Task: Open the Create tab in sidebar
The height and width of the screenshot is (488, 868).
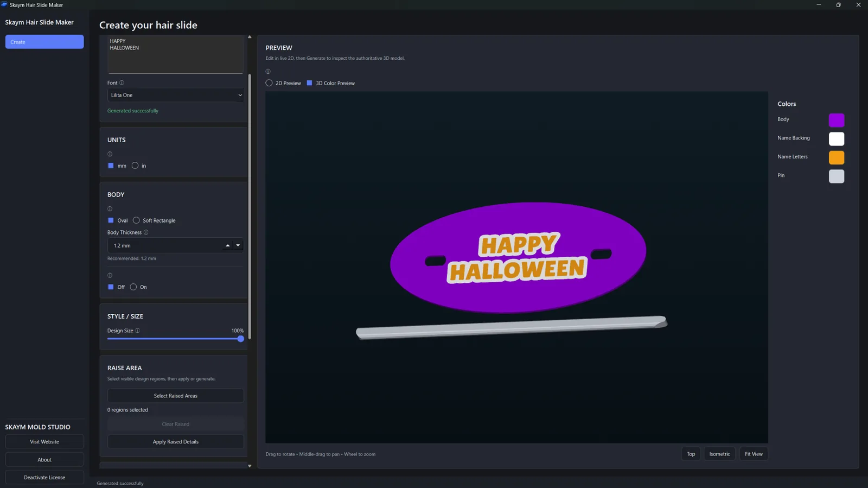Action: (x=44, y=42)
